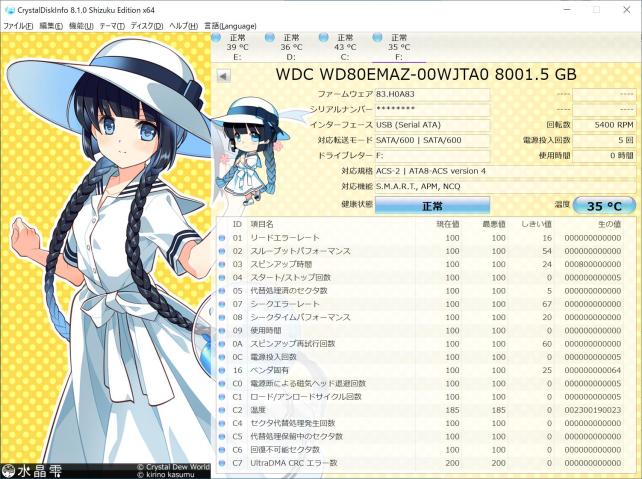Open the テーマ(T) menu
Viewport: 642px width, 479px height.
[112, 26]
